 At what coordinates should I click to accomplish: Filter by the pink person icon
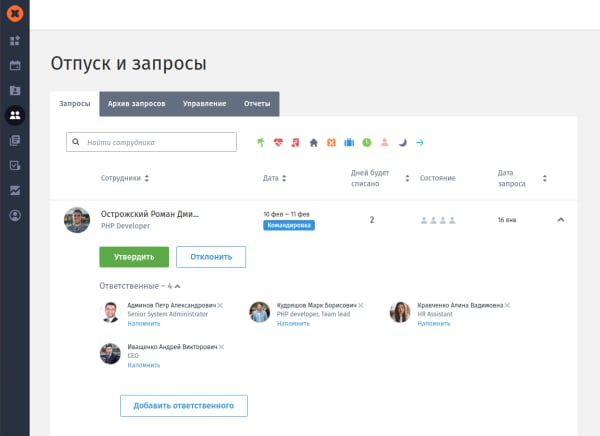tap(385, 142)
